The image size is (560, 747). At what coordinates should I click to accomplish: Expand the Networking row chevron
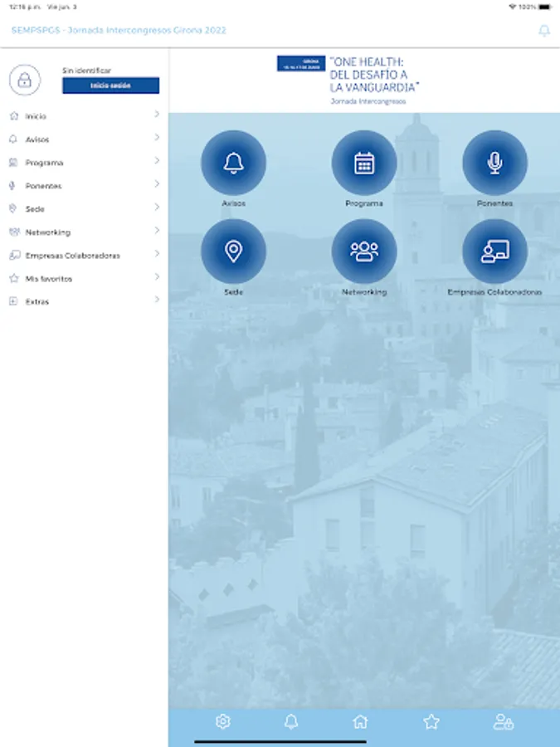tap(157, 231)
